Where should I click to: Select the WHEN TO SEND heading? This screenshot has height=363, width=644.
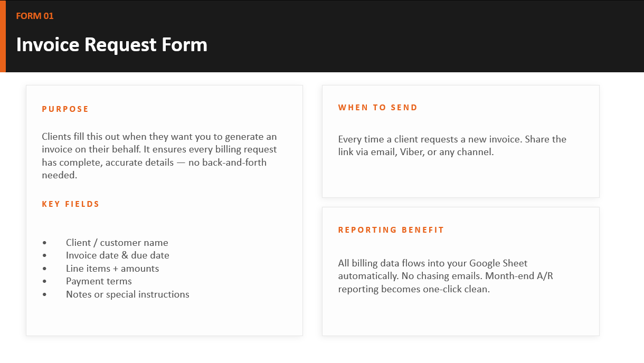[378, 108]
